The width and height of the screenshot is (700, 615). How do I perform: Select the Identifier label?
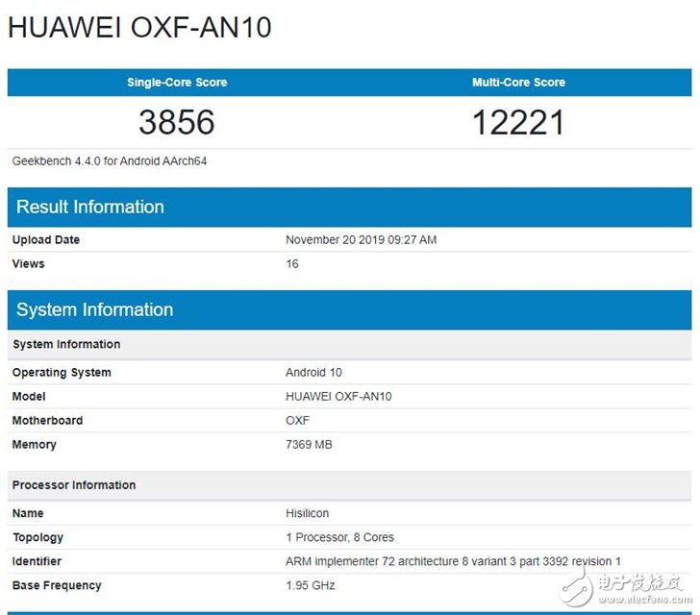[37, 561]
